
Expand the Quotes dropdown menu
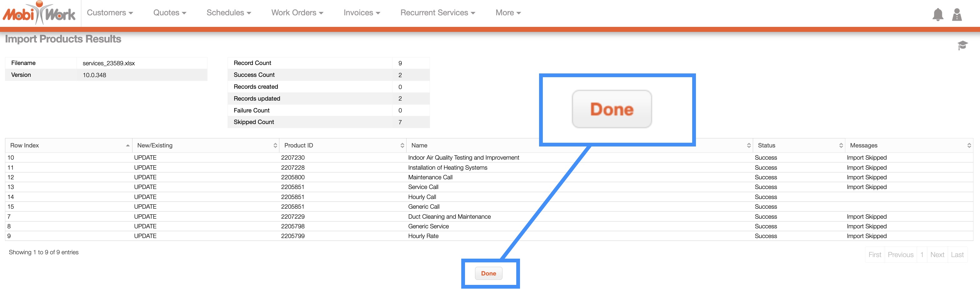click(x=170, y=13)
